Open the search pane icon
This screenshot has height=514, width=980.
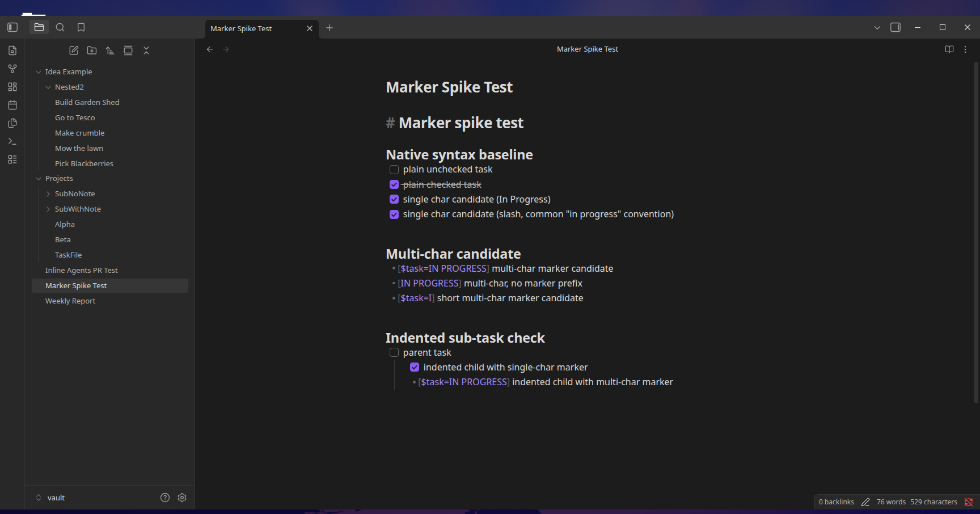60,27
